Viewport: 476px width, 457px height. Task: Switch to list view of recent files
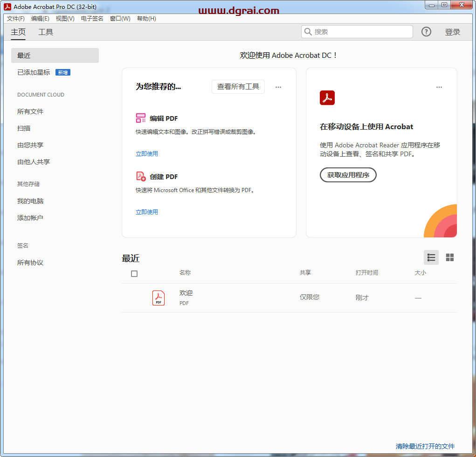click(x=431, y=257)
